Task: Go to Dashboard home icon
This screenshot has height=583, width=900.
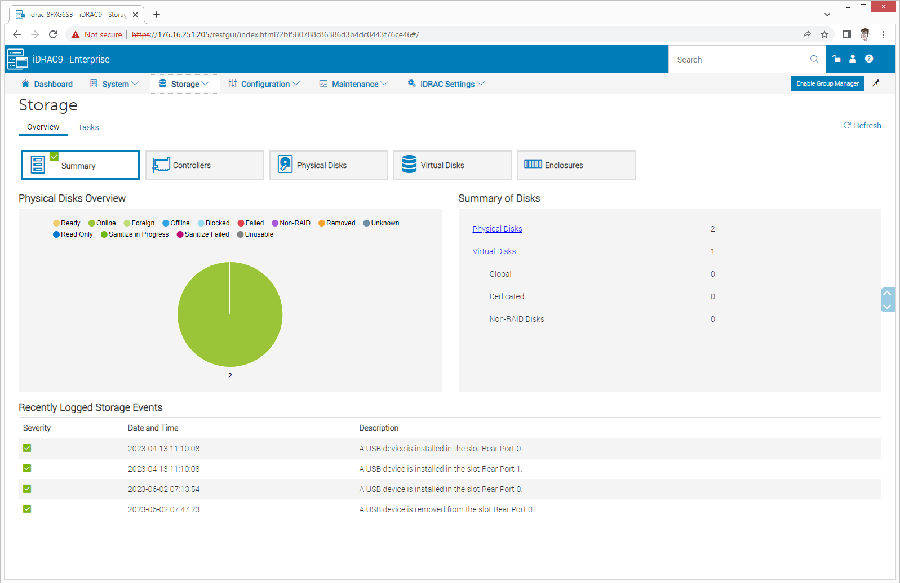Action: [x=26, y=84]
